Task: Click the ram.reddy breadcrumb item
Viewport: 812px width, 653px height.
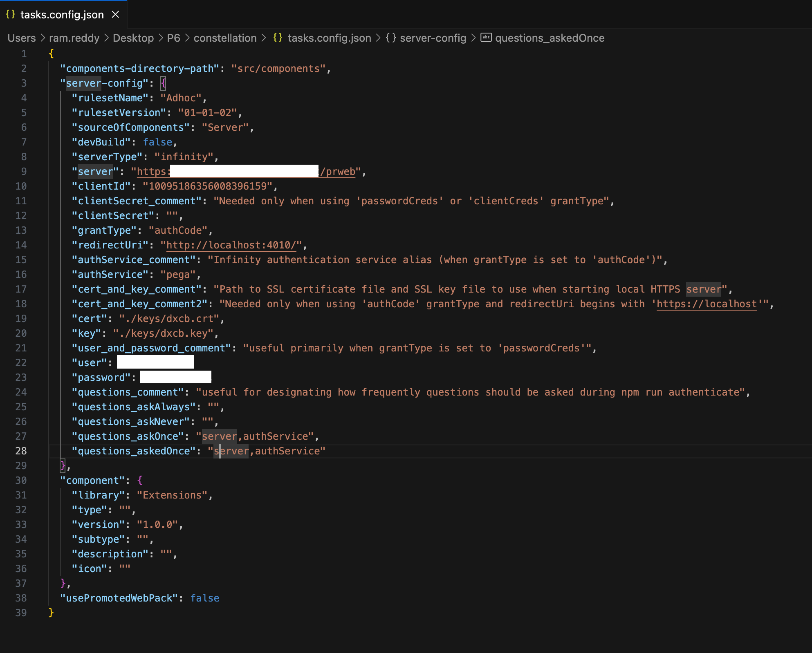Action: (74, 38)
